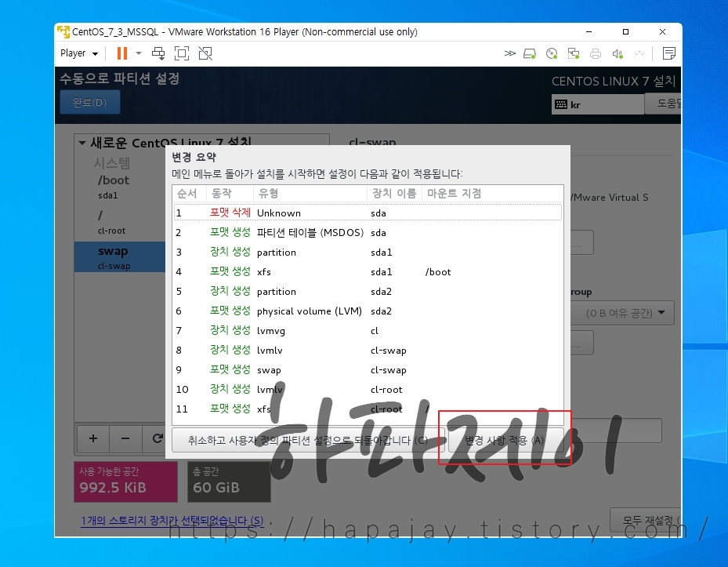Sort by the 마운트 지점 column header
Screen dimensions: 728x567
pyautogui.click(x=493, y=194)
